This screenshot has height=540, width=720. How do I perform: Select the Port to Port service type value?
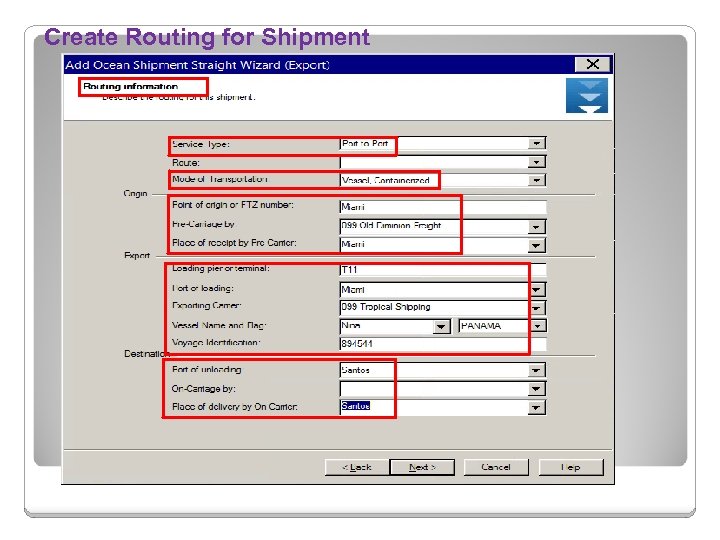(365, 144)
